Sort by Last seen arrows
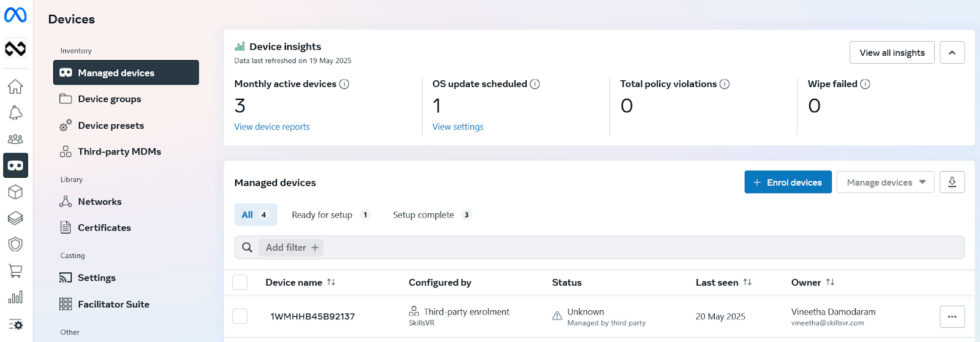 pos(747,282)
